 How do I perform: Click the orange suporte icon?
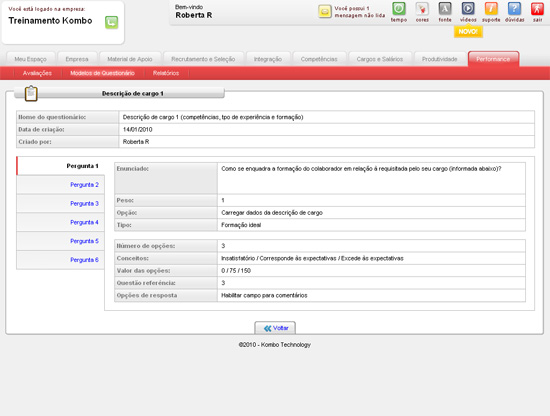491,9
